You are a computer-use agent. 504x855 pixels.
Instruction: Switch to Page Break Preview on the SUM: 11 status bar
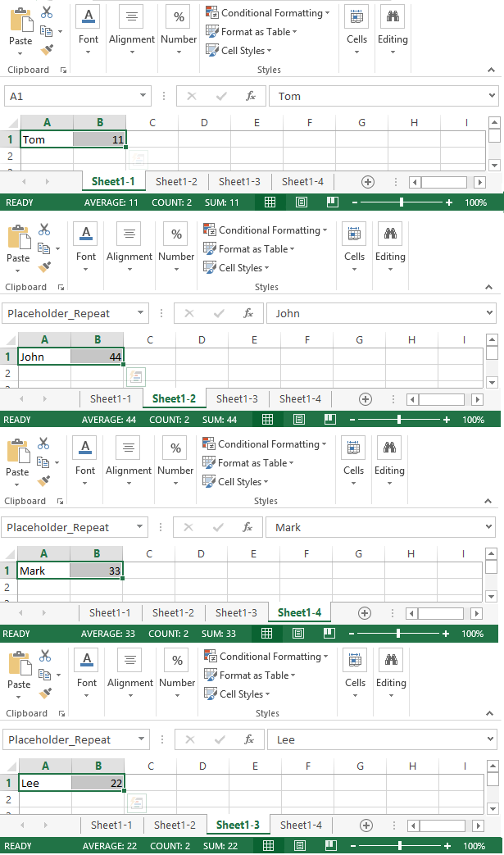(333, 202)
